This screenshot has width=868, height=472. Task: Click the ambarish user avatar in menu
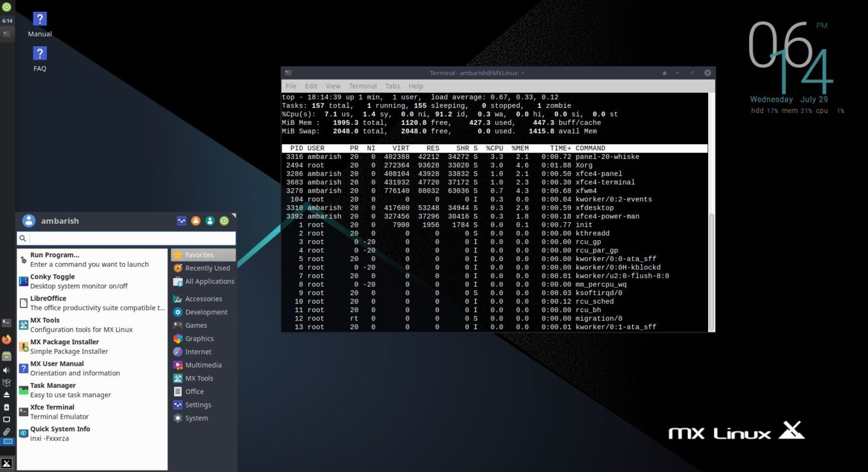pos(29,221)
